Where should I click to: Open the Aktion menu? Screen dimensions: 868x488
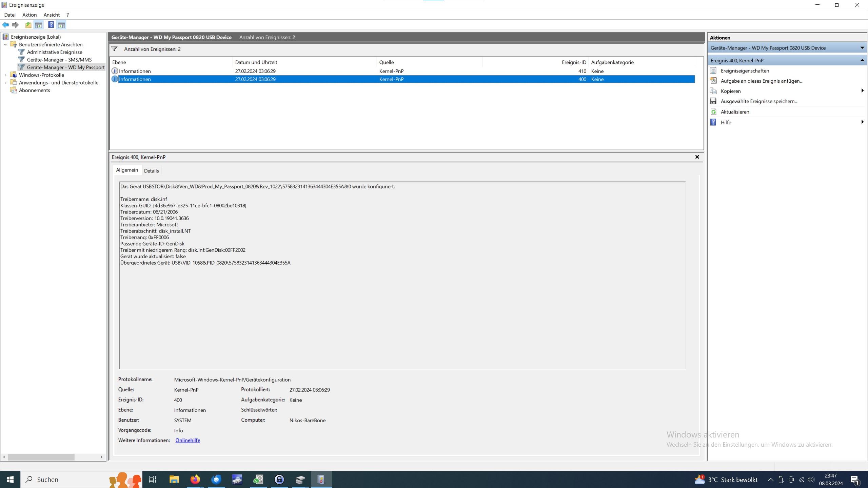click(x=29, y=15)
